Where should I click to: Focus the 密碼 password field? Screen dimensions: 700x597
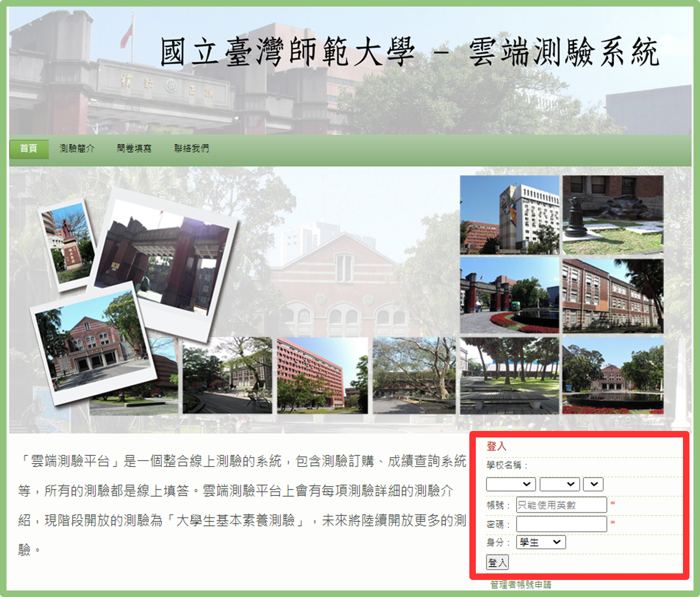point(561,524)
